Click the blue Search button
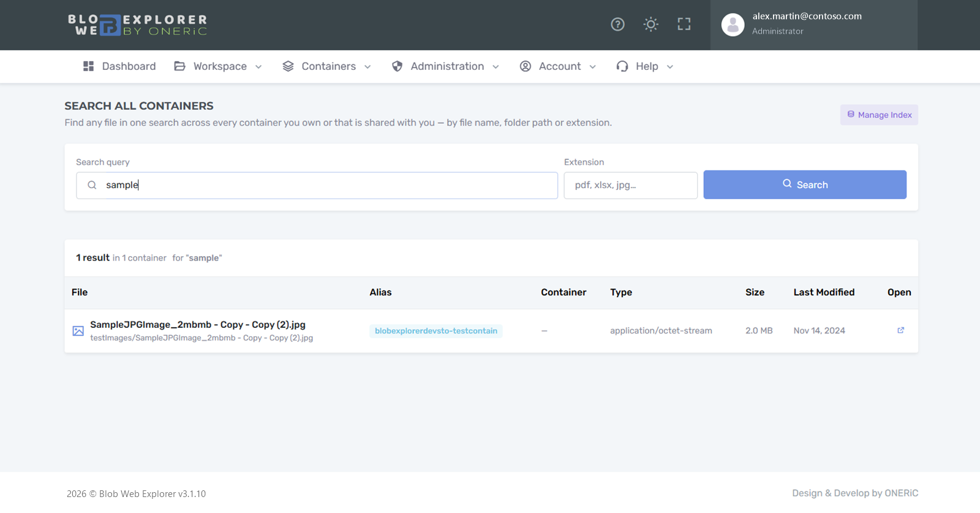Viewport: 980px width, 513px height. (805, 184)
